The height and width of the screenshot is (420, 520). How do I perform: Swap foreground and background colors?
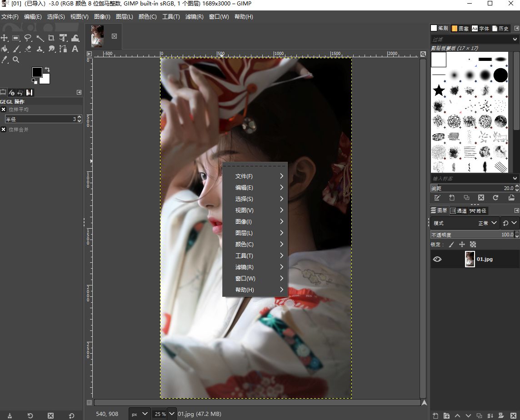coord(47,70)
